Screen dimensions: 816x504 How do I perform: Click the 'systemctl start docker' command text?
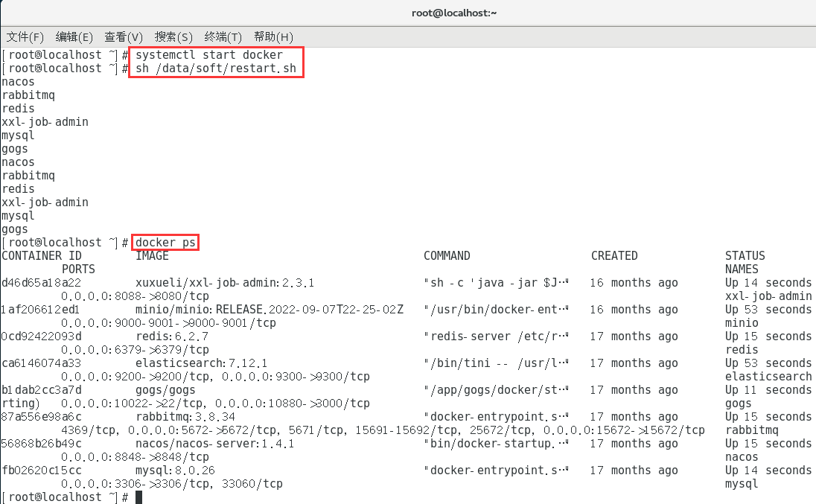(209, 54)
